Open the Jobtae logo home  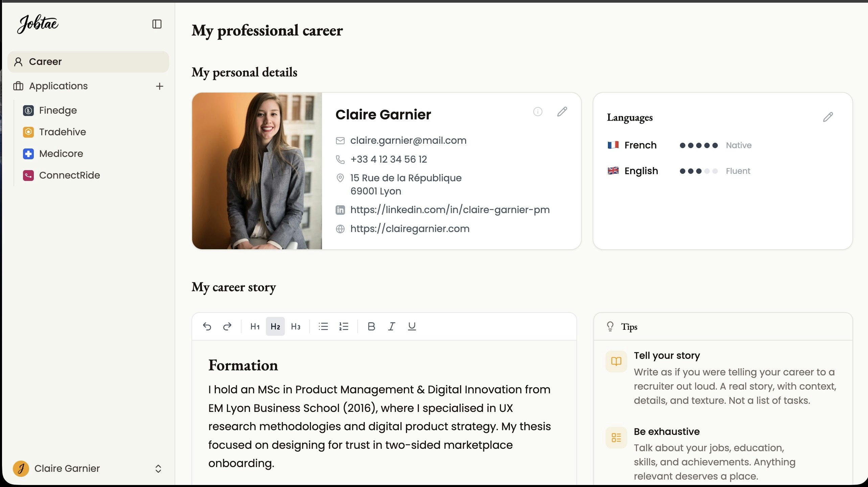coord(38,24)
